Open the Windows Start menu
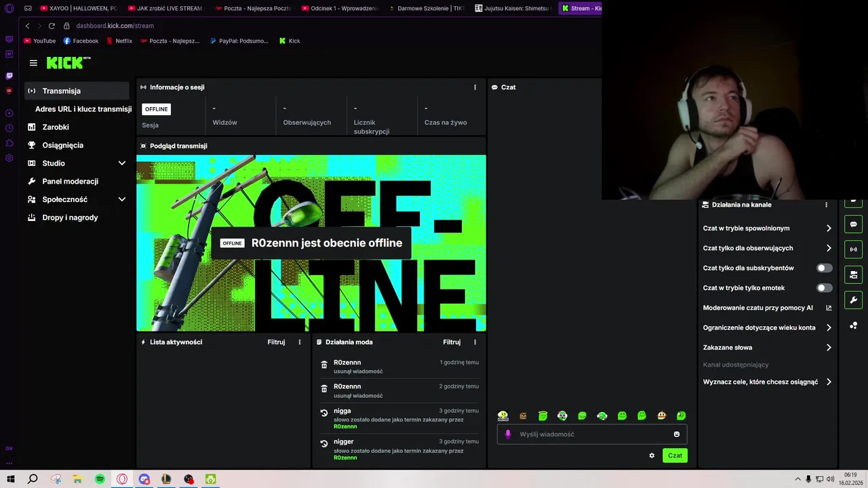868x488 pixels. tap(11, 479)
